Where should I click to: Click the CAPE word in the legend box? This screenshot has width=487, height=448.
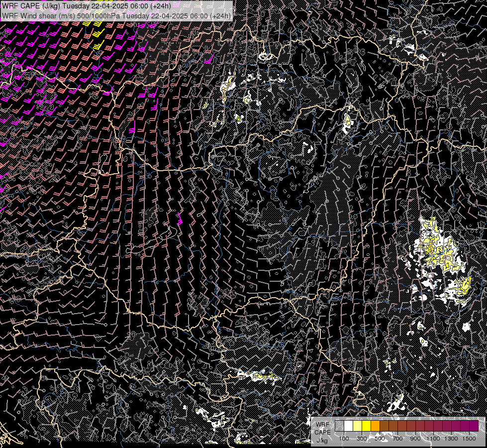(323, 433)
